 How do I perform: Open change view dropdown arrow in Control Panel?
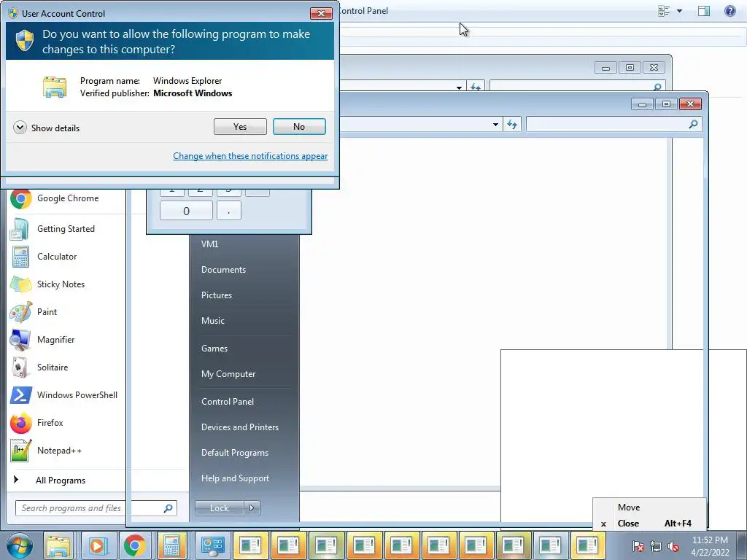679,11
